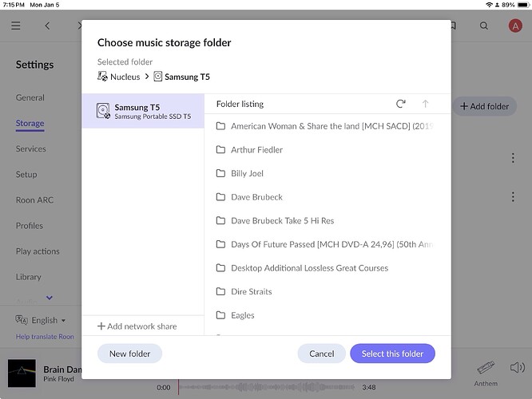Open the Services settings section
Screen dimensions: 532x399
click(x=31, y=149)
